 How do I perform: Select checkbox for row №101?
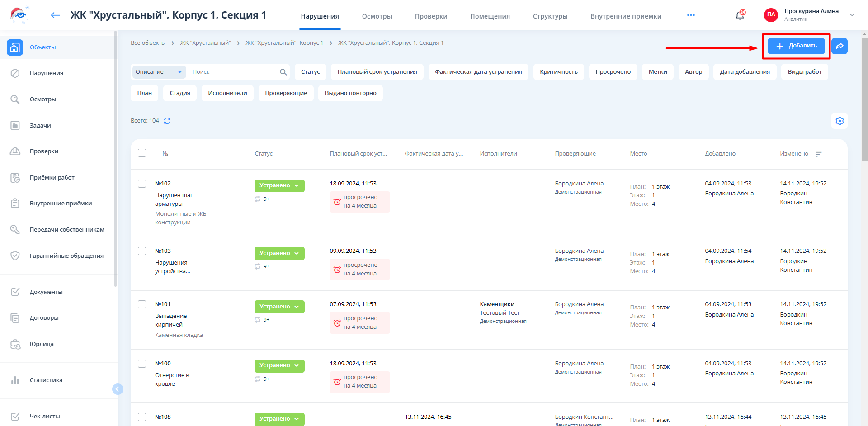(x=142, y=304)
